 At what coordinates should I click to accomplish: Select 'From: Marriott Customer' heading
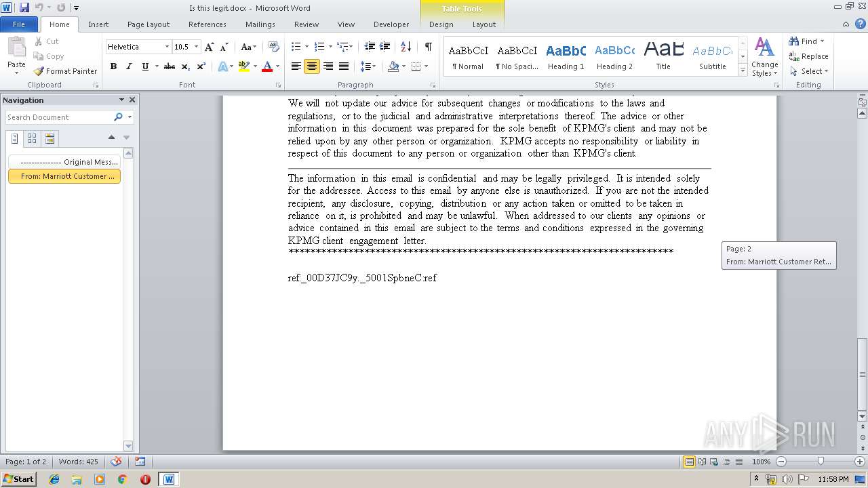click(x=64, y=176)
